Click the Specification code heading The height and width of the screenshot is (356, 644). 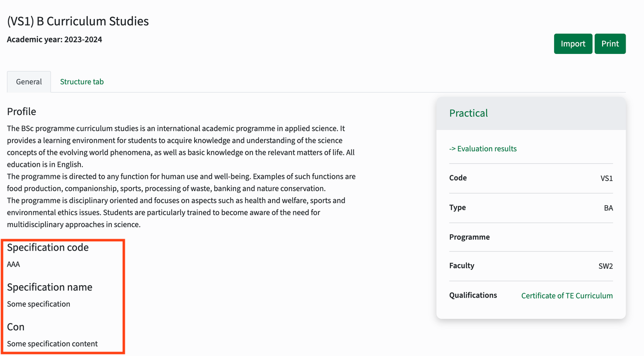click(x=48, y=248)
